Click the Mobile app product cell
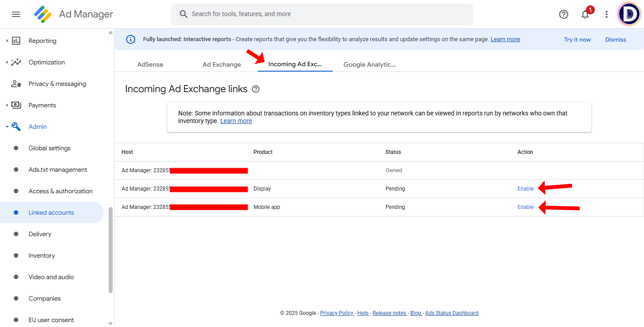The width and height of the screenshot is (644, 327). pyautogui.click(x=267, y=207)
